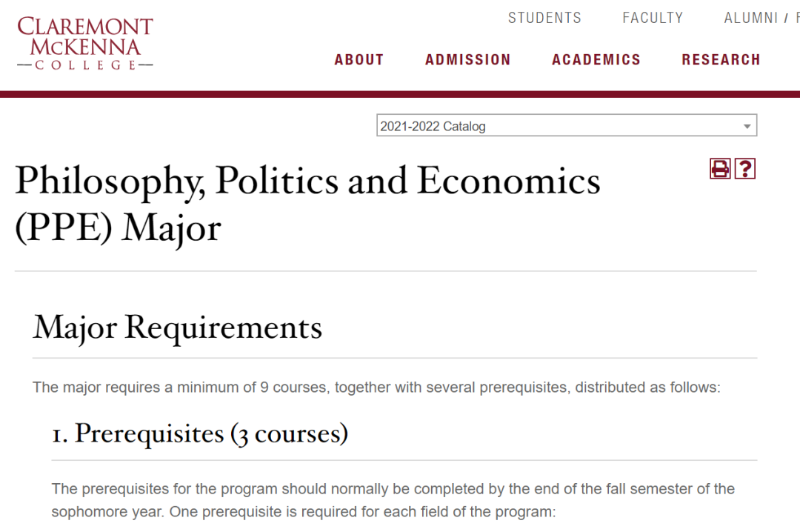
Task: Open the About menu
Action: [x=359, y=60]
